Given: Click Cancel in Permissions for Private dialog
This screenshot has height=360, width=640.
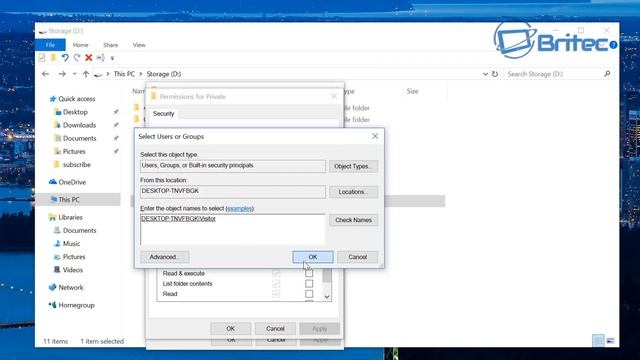Looking at the screenshot, I should [x=276, y=328].
